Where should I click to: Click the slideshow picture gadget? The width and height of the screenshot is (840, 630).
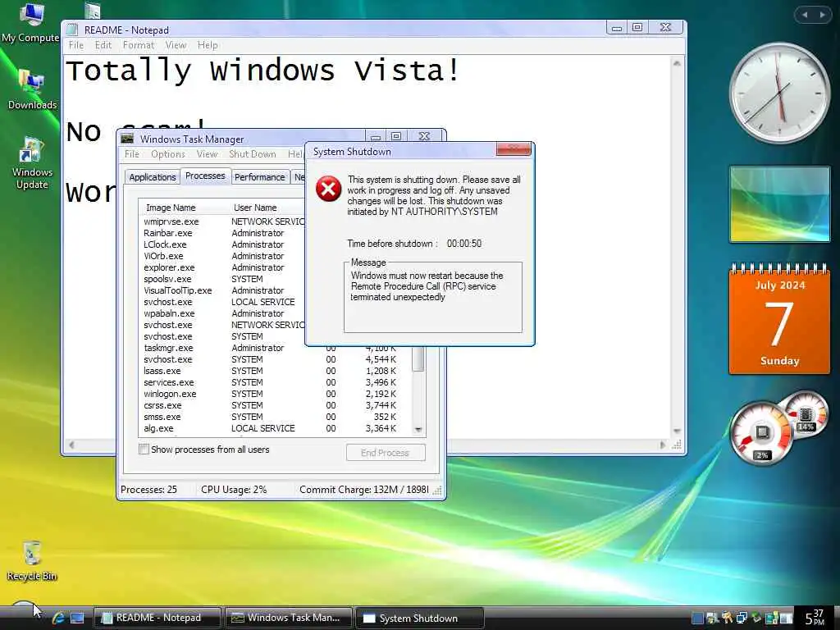[x=779, y=204]
